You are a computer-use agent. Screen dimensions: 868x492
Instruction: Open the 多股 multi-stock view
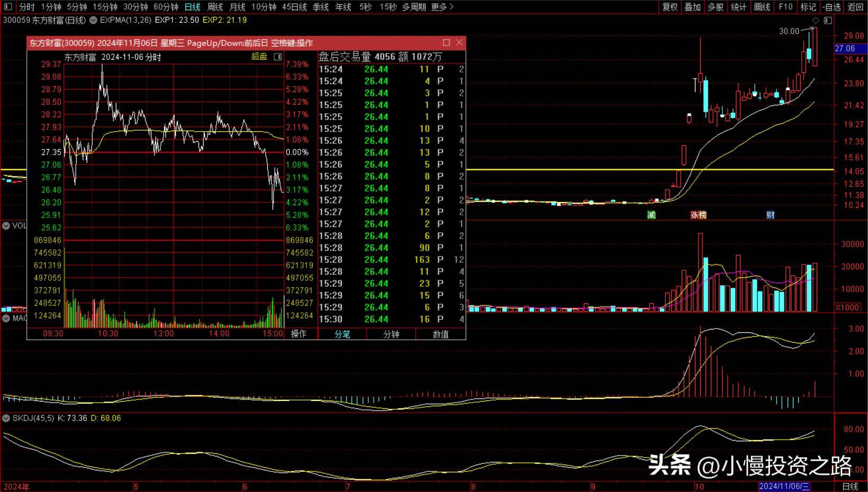(716, 7)
